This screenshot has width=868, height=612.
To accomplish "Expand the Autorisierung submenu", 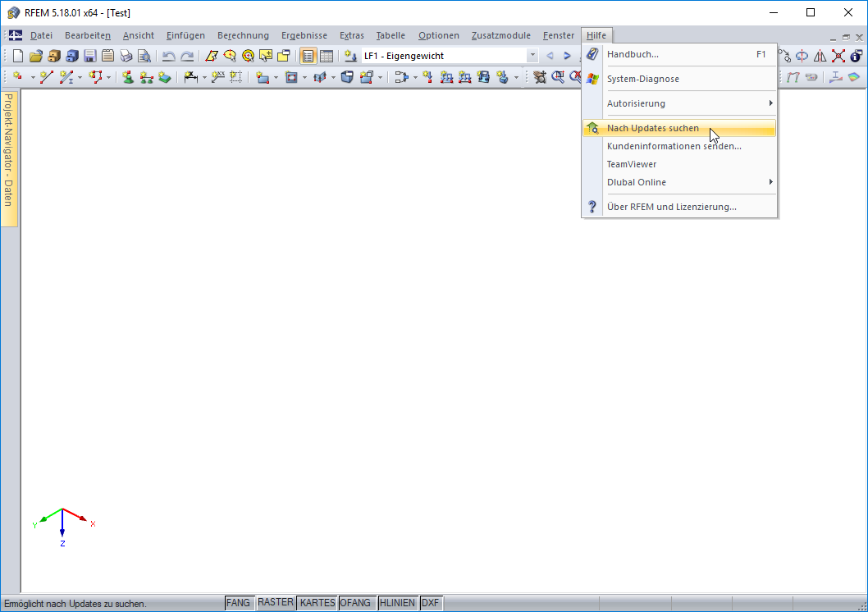I will 679,103.
